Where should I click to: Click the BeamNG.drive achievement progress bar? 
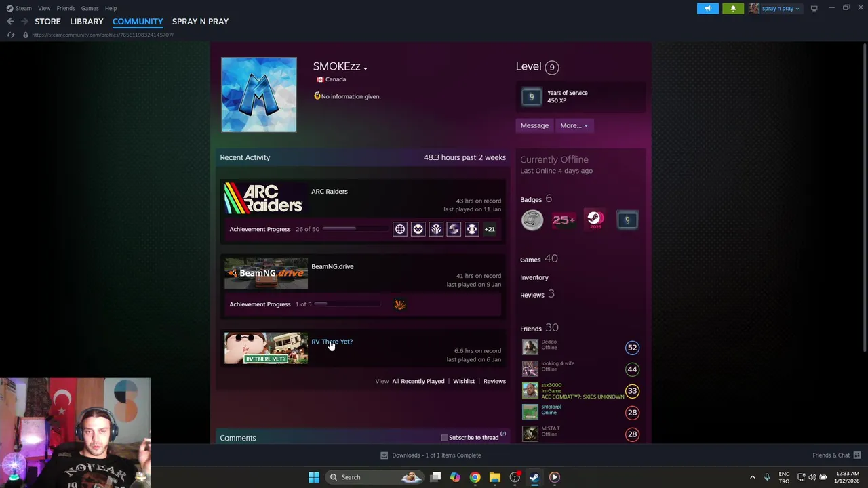point(349,304)
